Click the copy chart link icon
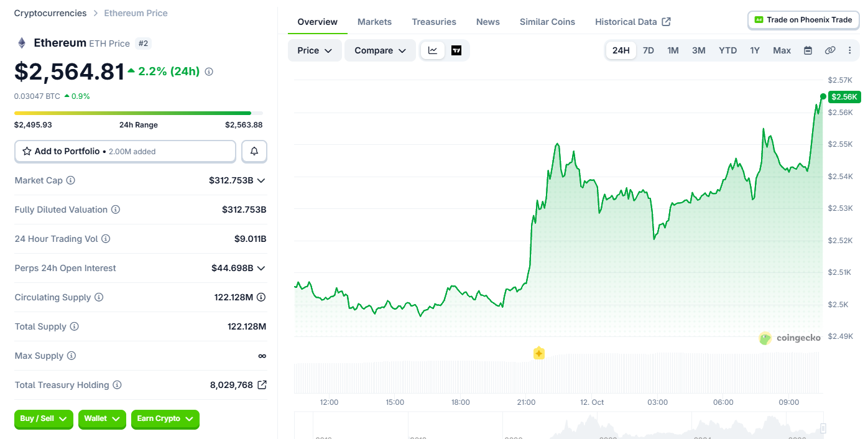Viewport: 868px width, 439px height. coord(830,50)
